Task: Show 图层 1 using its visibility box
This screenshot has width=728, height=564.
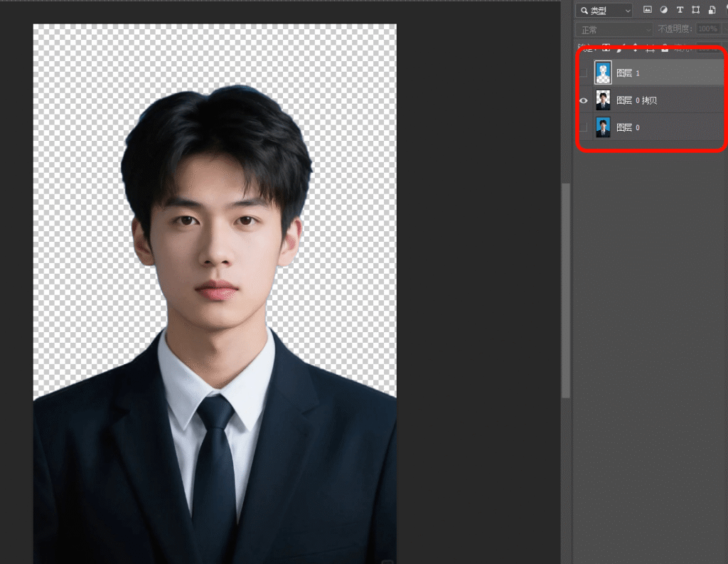Action: [584, 73]
